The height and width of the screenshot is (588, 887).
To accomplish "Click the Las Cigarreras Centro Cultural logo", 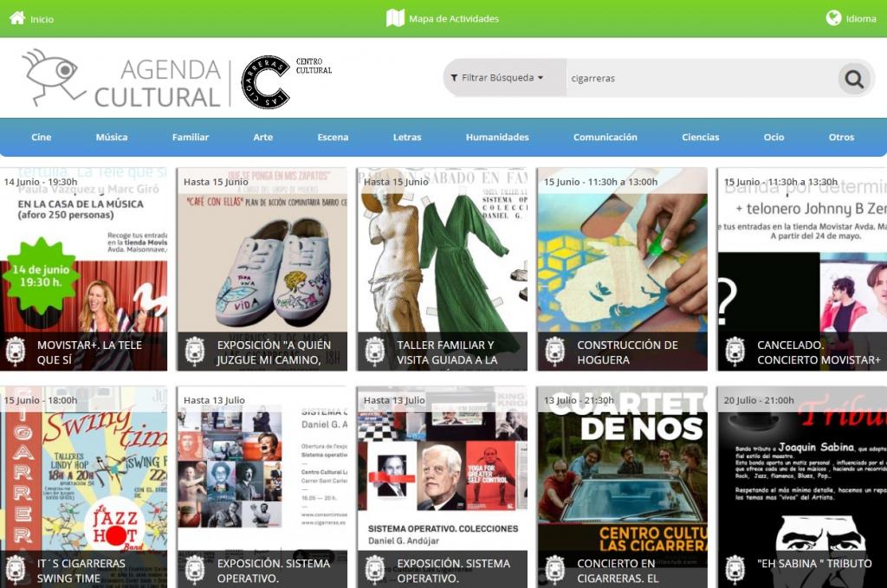I will tap(286, 82).
